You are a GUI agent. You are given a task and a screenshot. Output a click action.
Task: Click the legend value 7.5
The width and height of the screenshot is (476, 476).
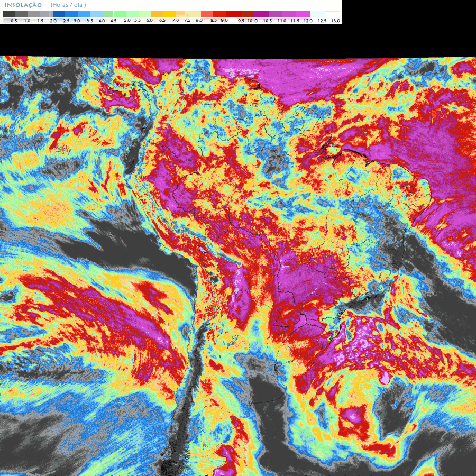click(187, 20)
